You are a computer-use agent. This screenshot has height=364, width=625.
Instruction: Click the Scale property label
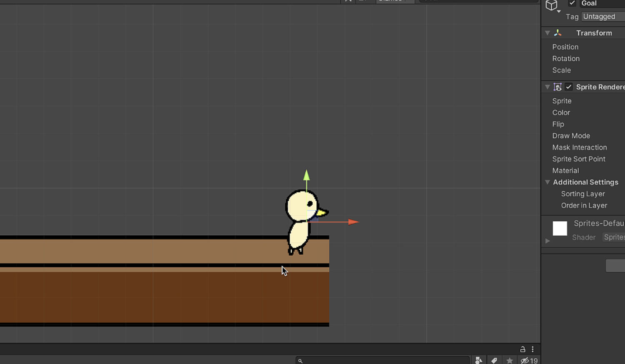point(561,70)
